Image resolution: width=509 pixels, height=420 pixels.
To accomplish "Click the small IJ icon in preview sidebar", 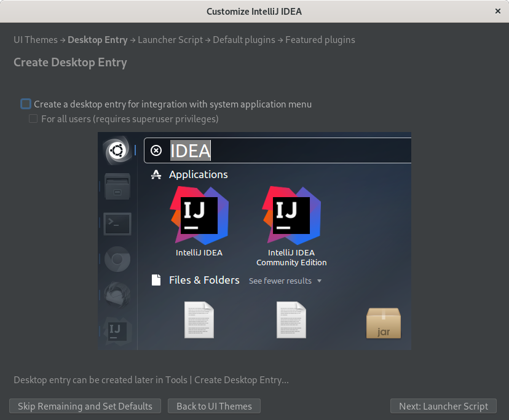I will click(x=117, y=331).
